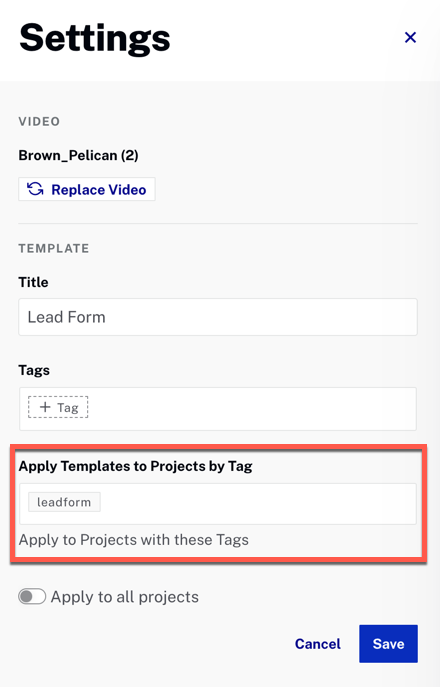Add a new tag via Tag button
This screenshot has width=440, height=687.
click(x=58, y=407)
